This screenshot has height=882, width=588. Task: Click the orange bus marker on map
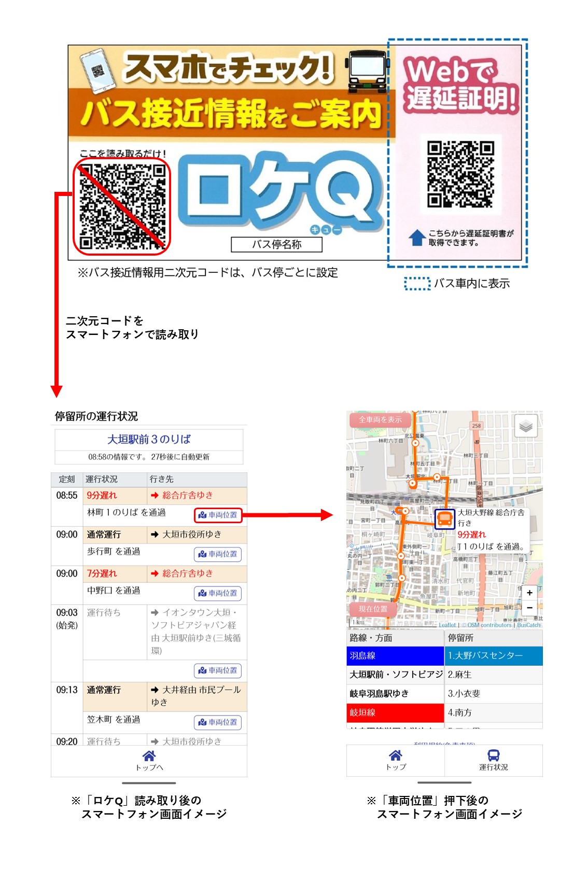[444, 519]
